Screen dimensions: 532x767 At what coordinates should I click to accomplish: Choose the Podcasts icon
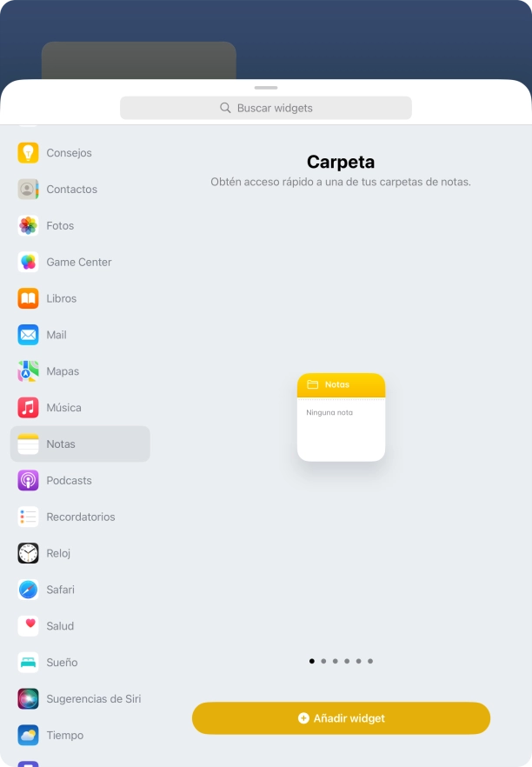click(28, 480)
